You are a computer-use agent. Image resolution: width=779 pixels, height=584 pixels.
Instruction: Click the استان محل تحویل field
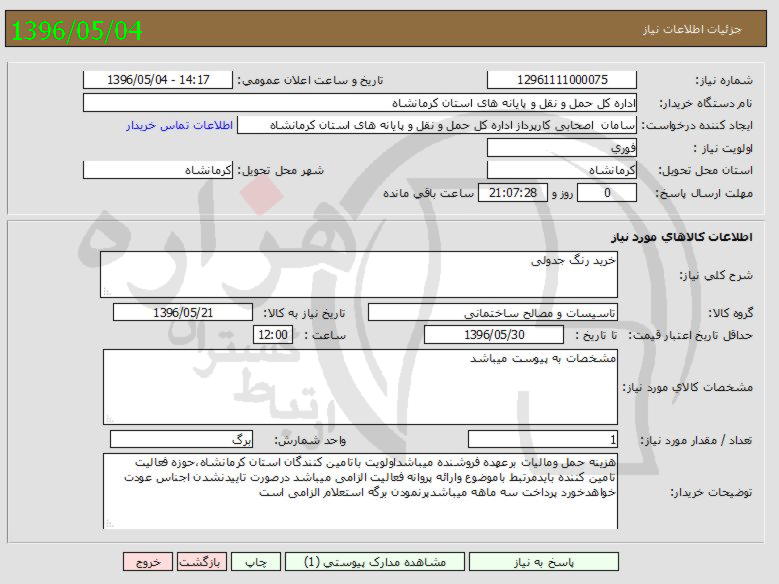(562, 170)
